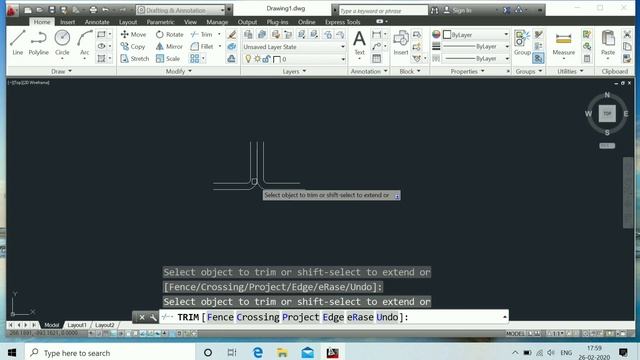Toggle the layer freeze sun icon
The width and height of the screenshot is (640, 360).
coord(257,59)
